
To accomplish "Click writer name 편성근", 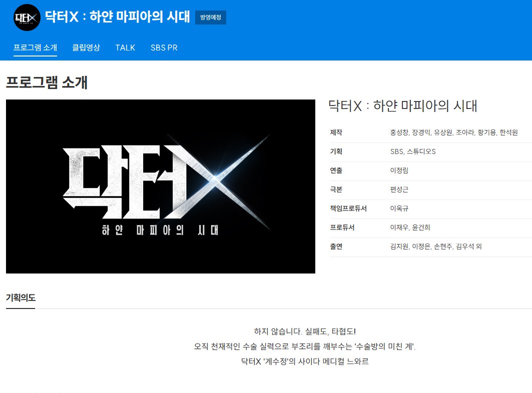I will (399, 189).
